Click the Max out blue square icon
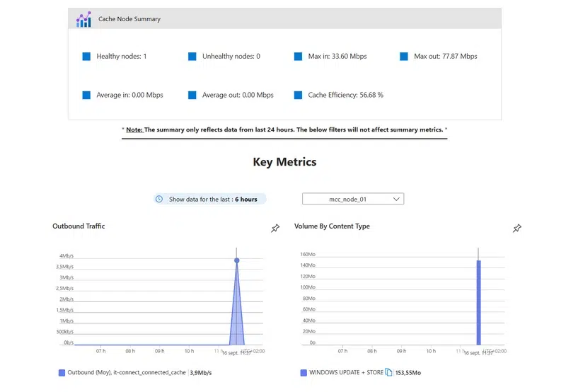The image size is (566, 392). click(x=404, y=57)
